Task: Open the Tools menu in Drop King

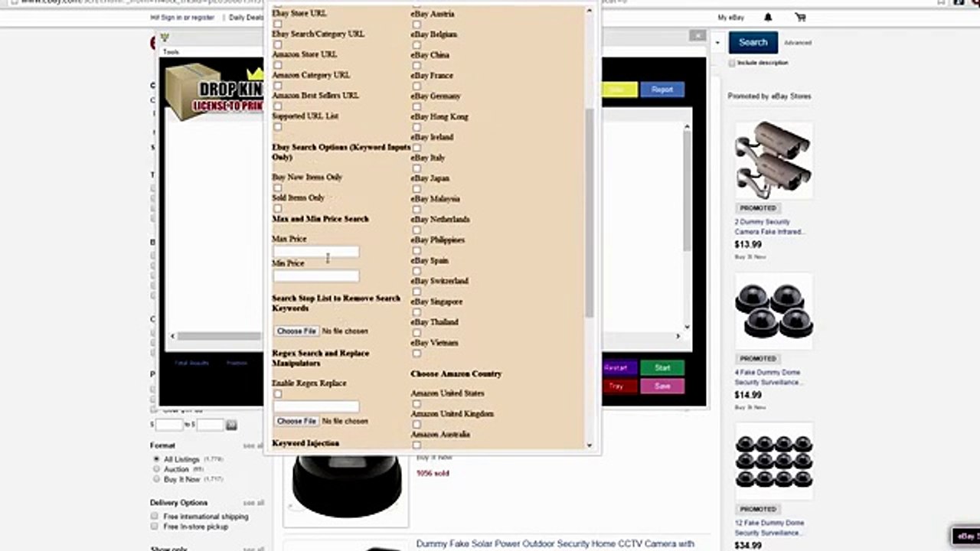Action: (171, 52)
